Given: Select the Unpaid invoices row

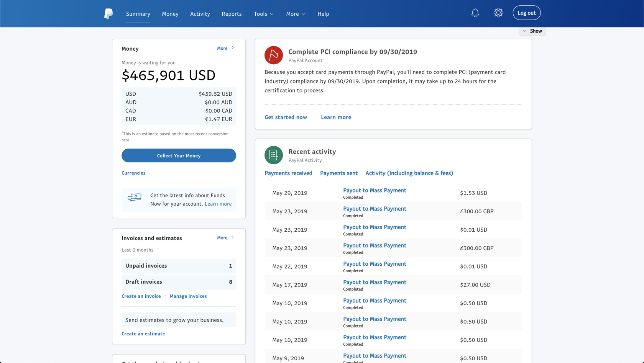Looking at the screenshot, I should click(x=179, y=266).
